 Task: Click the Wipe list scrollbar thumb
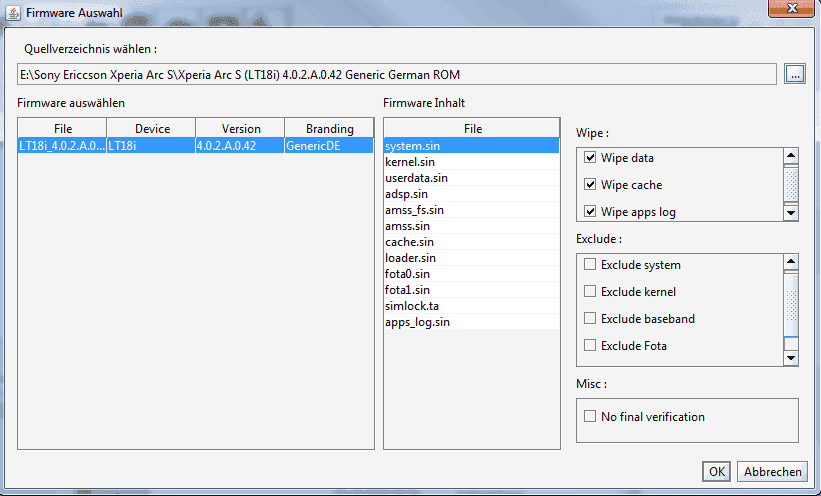(x=791, y=184)
